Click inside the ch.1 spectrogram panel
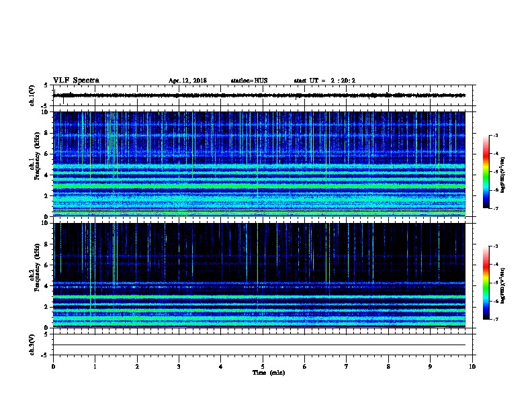This screenshot has width=532, height=411. click(259, 164)
